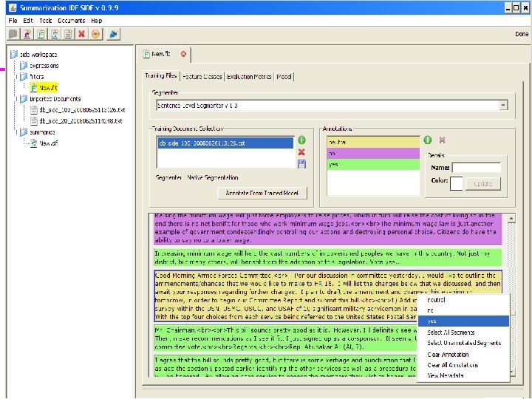The image size is (532, 399).
Task: Click Annotate From Trained Model button
Action: click(x=262, y=193)
